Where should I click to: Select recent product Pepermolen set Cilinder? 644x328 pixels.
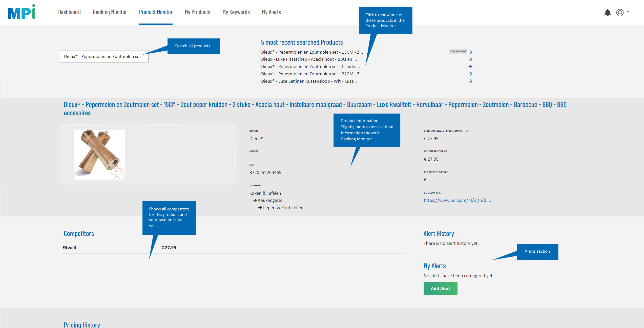(x=310, y=67)
